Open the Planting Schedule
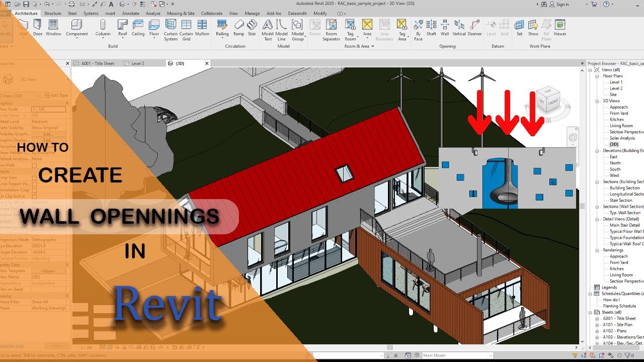644x362 pixels. tap(619, 306)
